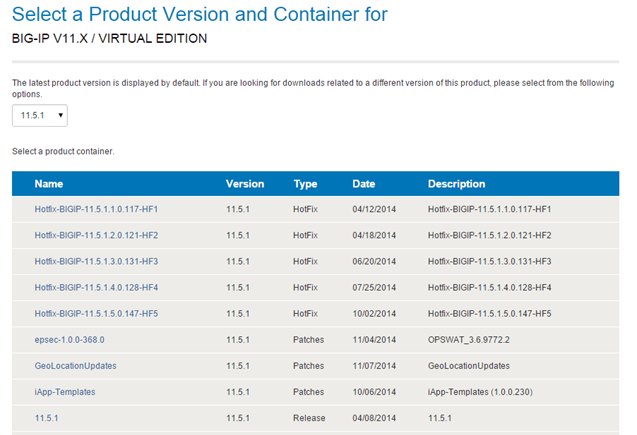Select Hotfix-BIGIP-11.5.1.3.0.131-HF3 container
The image size is (637, 435).
pyautogui.click(x=96, y=262)
